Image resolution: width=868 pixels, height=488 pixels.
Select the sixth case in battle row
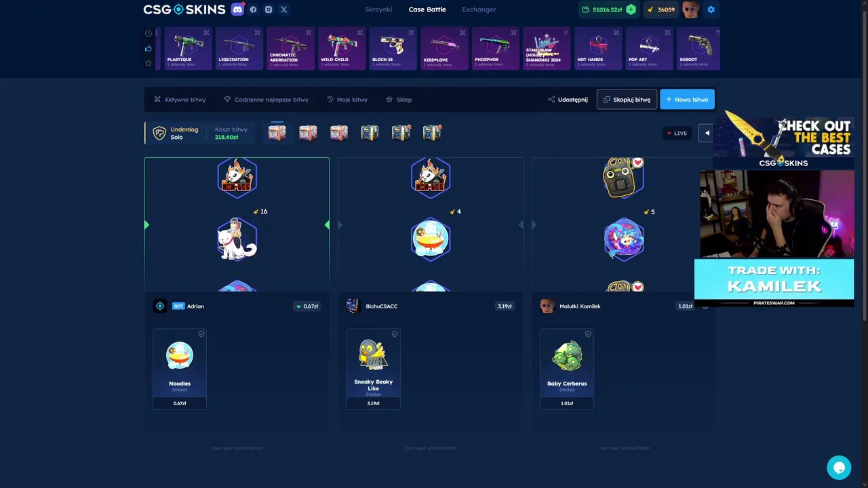coord(432,132)
